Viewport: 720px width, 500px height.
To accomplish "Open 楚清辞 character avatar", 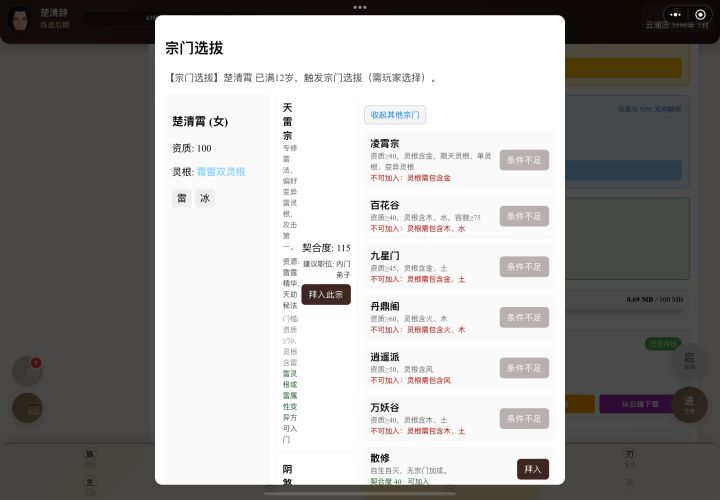I will tap(20, 20).
